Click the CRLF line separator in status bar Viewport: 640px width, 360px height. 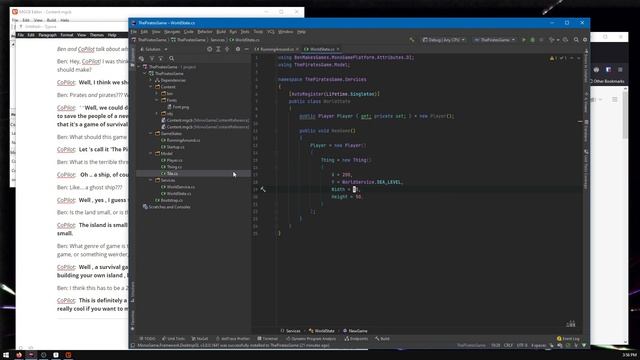(508, 345)
